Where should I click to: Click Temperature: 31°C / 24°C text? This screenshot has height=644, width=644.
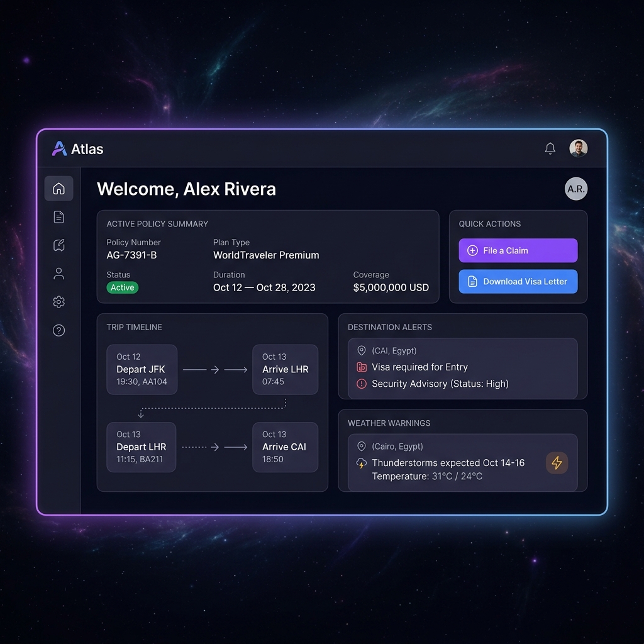pyautogui.click(x=427, y=477)
